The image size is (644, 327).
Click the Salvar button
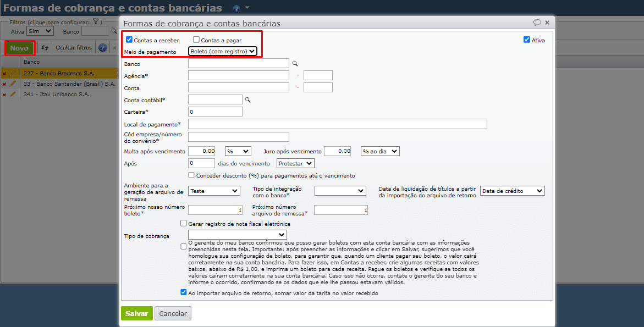137,313
